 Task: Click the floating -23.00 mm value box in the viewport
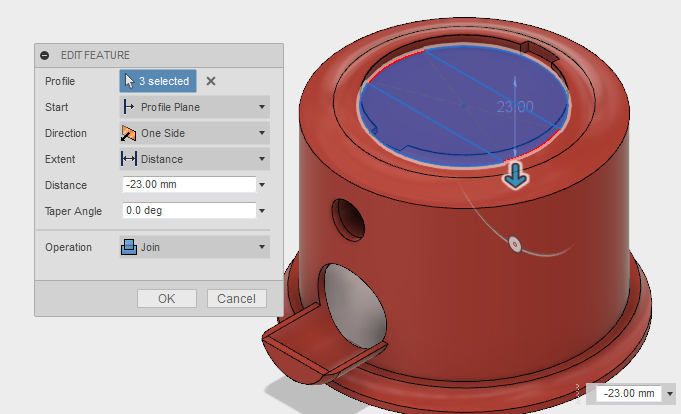click(x=628, y=393)
